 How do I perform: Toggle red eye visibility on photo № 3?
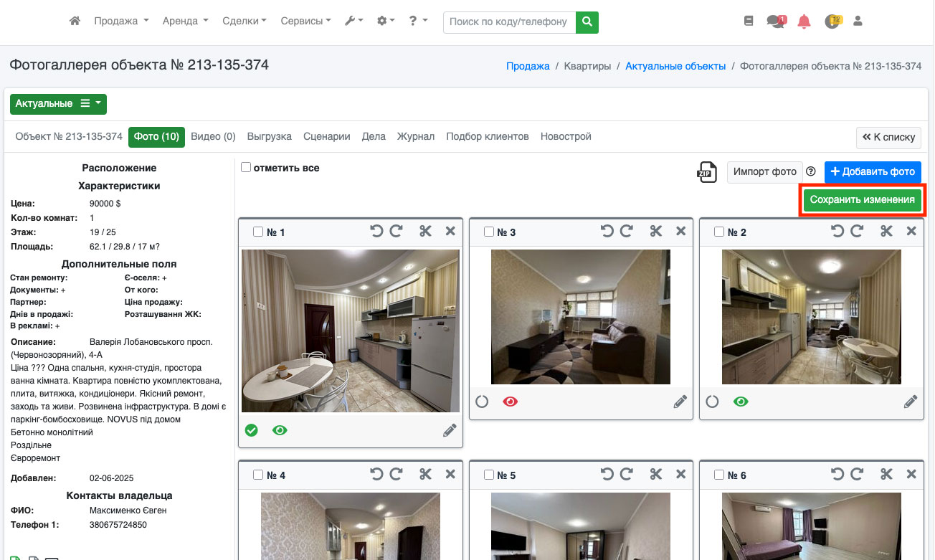tap(511, 402)
